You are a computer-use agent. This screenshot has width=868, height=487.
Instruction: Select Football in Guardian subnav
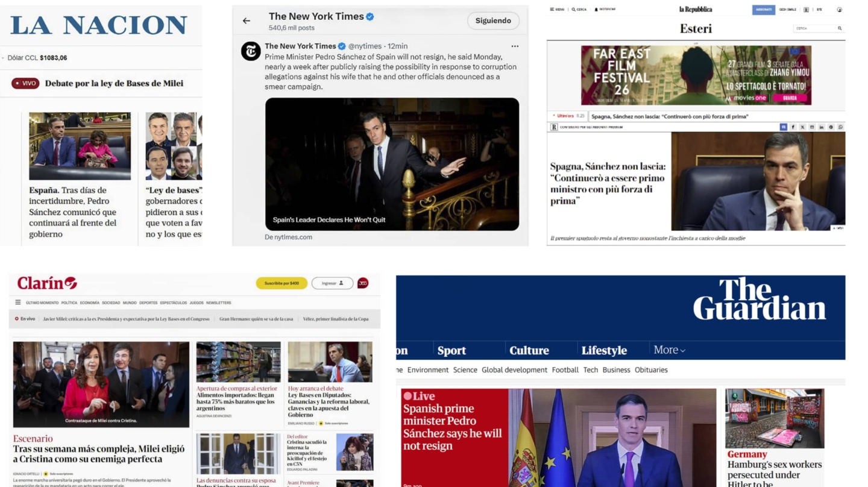click(x=565, y=370)
